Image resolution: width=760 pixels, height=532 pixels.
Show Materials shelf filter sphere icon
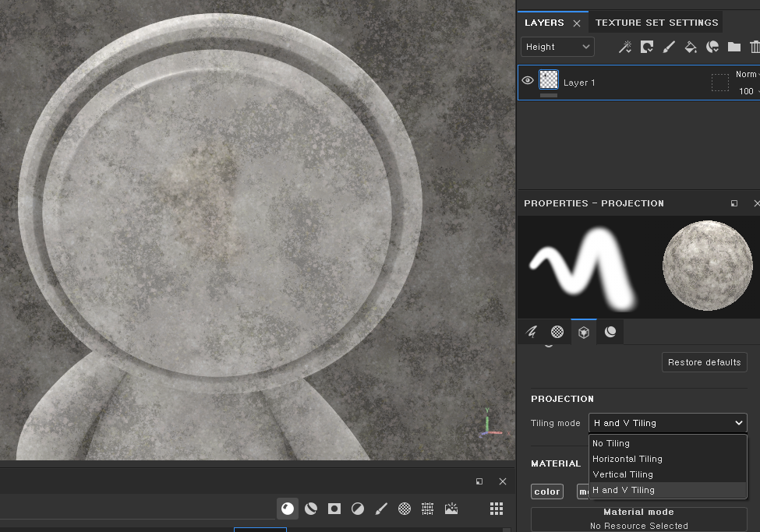pos(288,509)
